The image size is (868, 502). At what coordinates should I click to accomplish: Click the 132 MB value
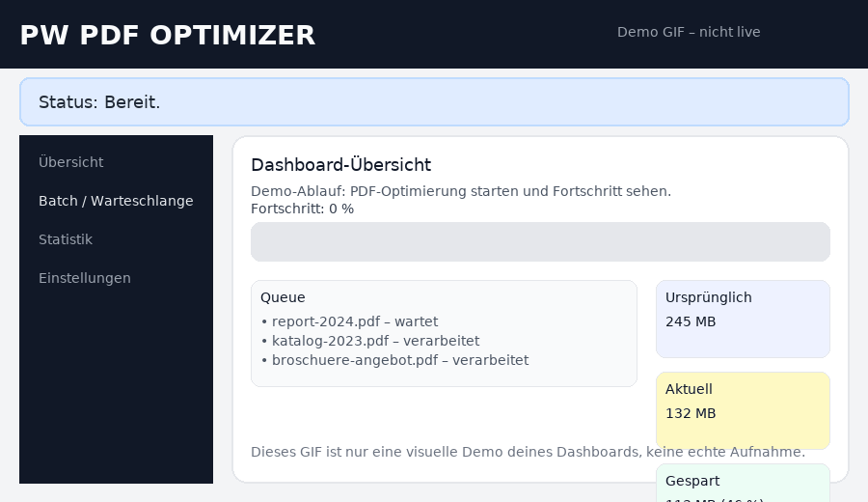(x=691, y=413)
